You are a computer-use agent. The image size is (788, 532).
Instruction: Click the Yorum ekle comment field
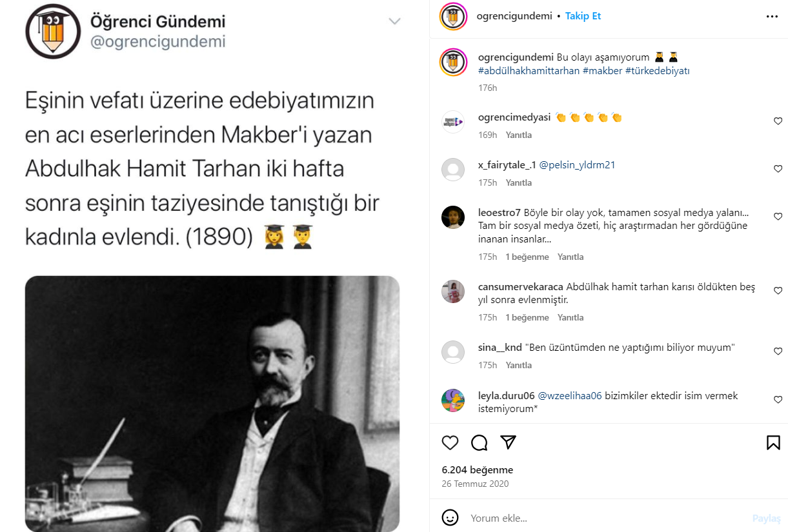click(607, 518)
